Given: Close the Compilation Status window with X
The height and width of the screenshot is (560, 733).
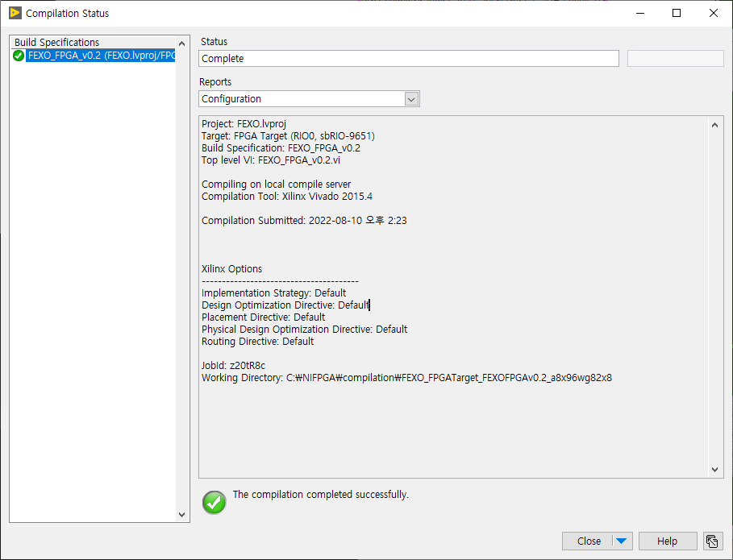Looking at the screenshot, I should click(714, 13).
